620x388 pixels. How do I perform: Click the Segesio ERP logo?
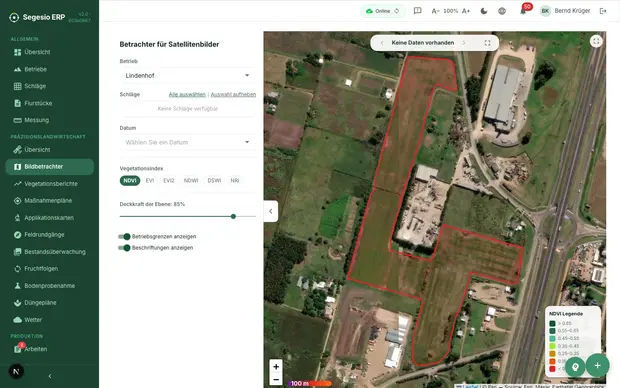click(38, 17)
